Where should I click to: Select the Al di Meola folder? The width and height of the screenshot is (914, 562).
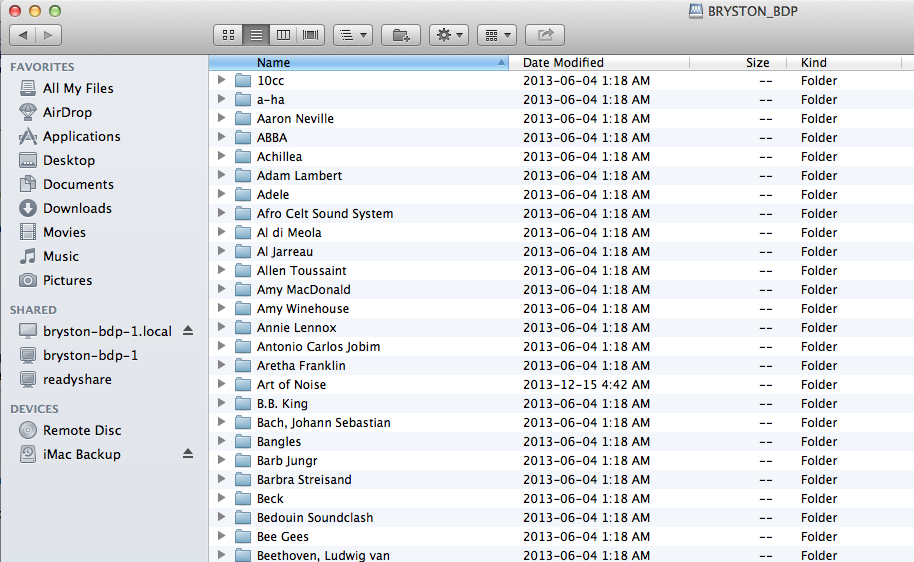(289, 233)
